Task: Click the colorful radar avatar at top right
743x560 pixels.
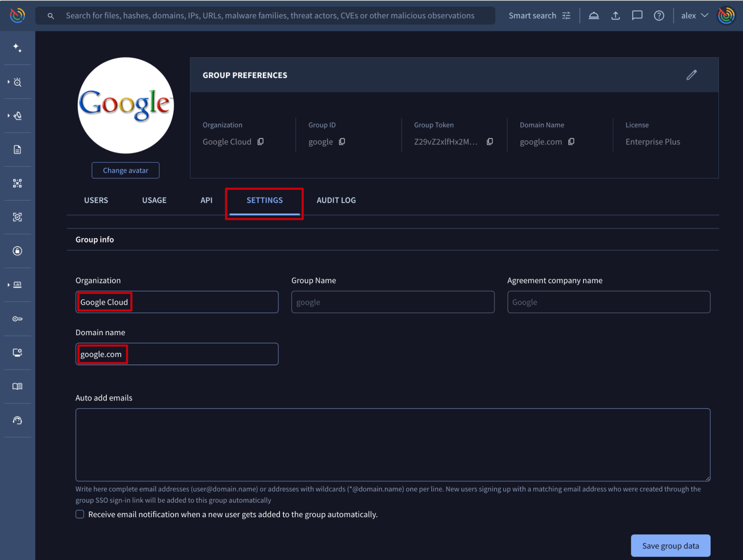Action: click(726, 16)
